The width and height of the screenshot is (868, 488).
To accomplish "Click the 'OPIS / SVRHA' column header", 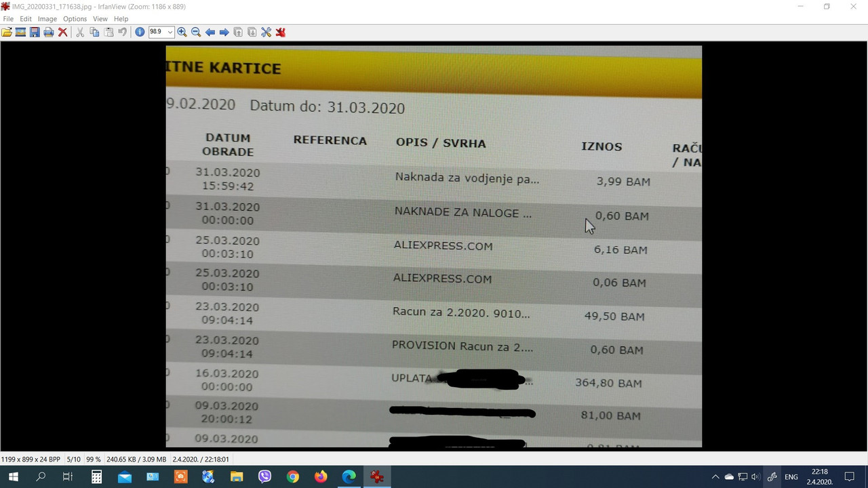I will point(441,143).
